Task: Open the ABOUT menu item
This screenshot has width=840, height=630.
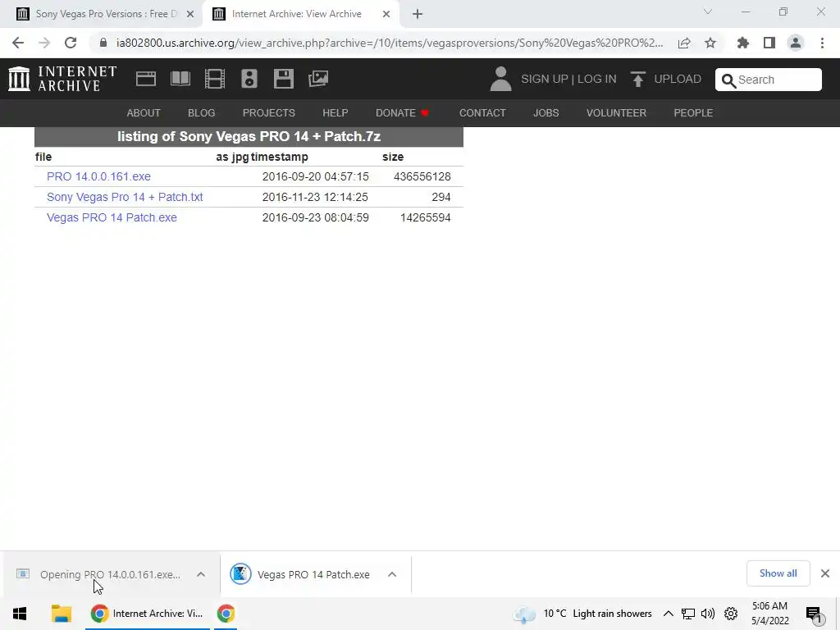Action: coord(144,113)
